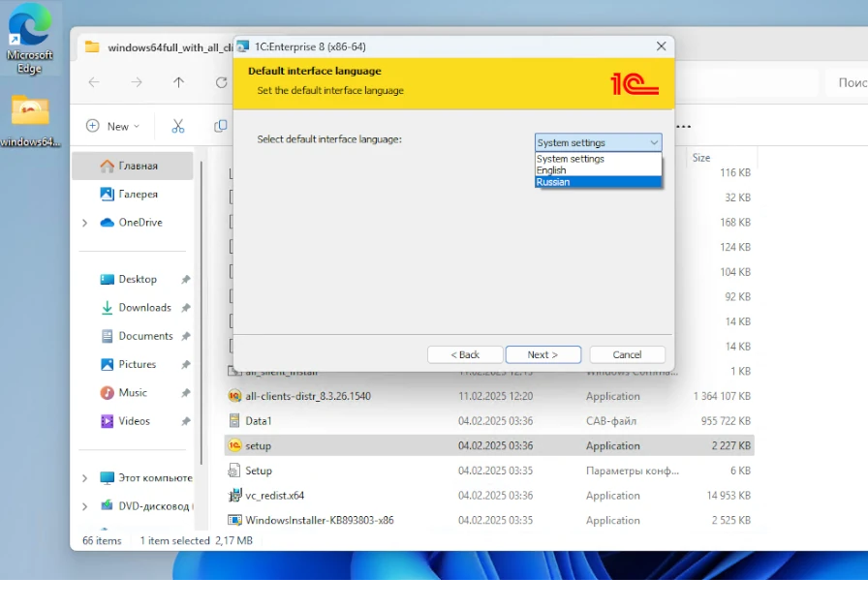
Task: Click the 11.02.2025 12:20 date cell
Action: [x=495, y=396]
